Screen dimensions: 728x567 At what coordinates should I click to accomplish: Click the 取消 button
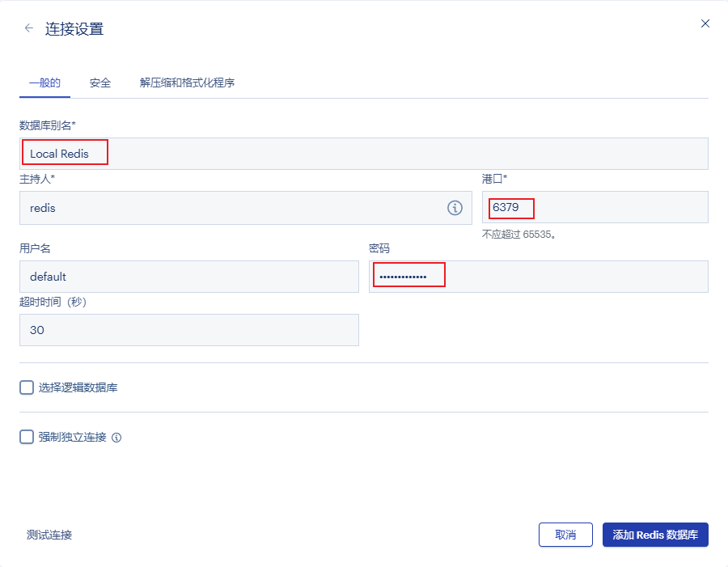pyautogui.click(x=565, y=535)
